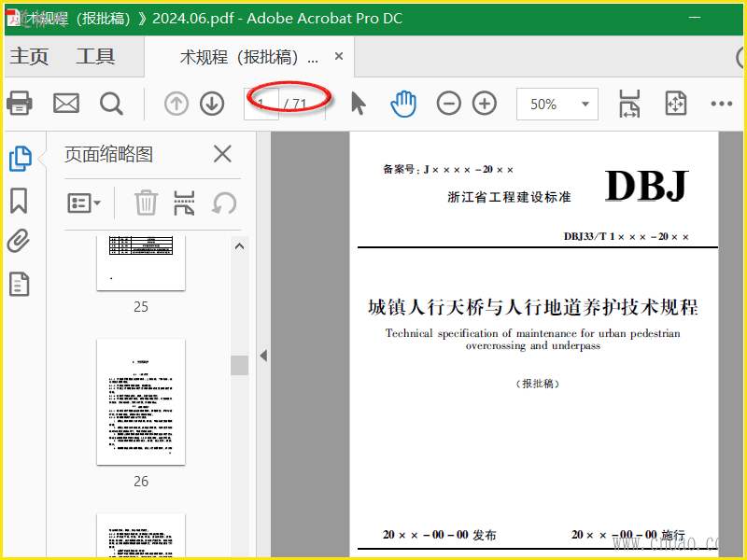747x560 pixels.
Task: Rotate pages counterclockwise icon
Action: tap(224, 203)
